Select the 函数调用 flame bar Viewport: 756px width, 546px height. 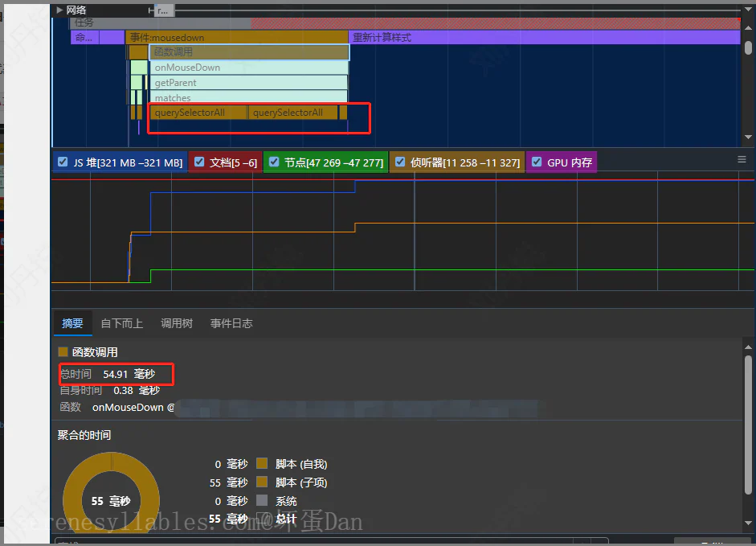(x=249, y=51)
